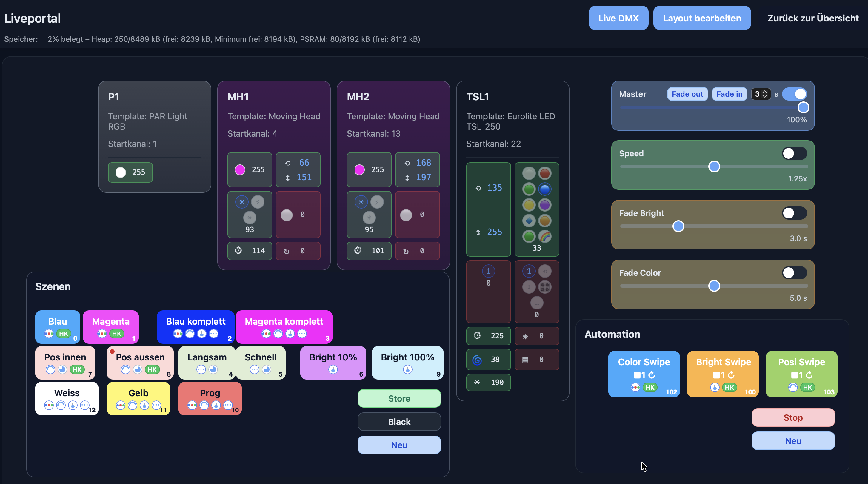This screenshot has height=484, width=868.
Task: Click the white color swatch in P1
Action: tap(121, 172)
